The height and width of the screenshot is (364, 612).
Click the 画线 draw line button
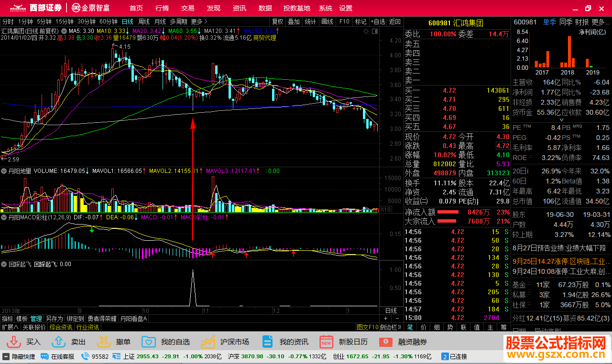coord(327,21)
